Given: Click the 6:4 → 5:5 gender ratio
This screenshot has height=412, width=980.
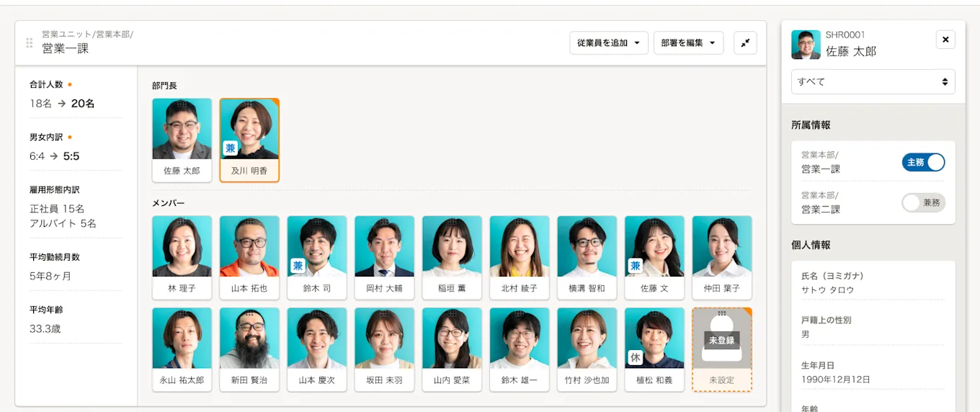Looking at the screenshot, I should 55,156.
